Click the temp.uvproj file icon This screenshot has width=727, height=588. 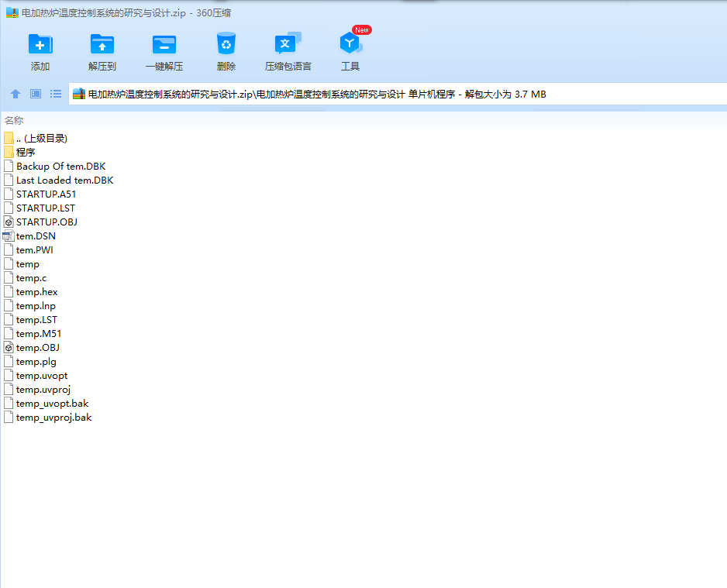[9, 390]
